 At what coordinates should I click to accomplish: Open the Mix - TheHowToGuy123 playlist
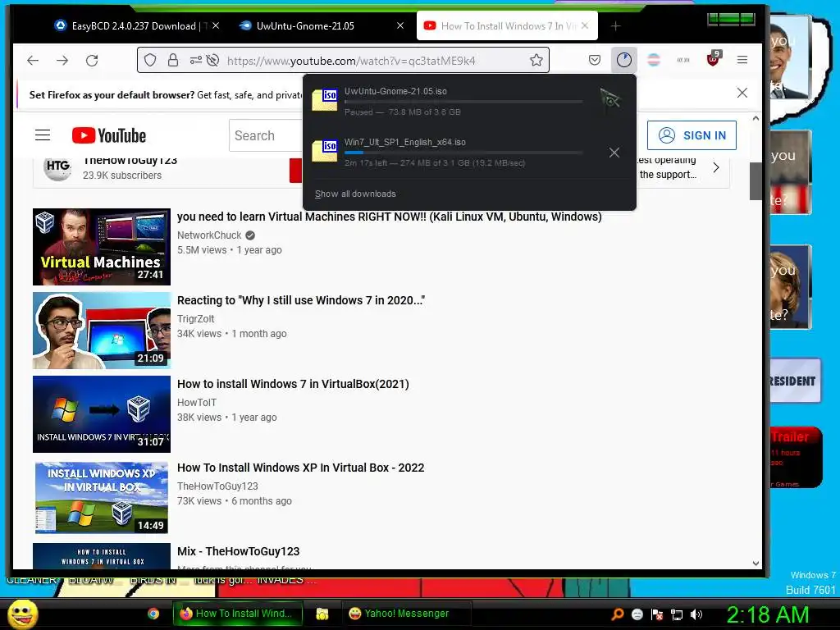click(239, 551)
